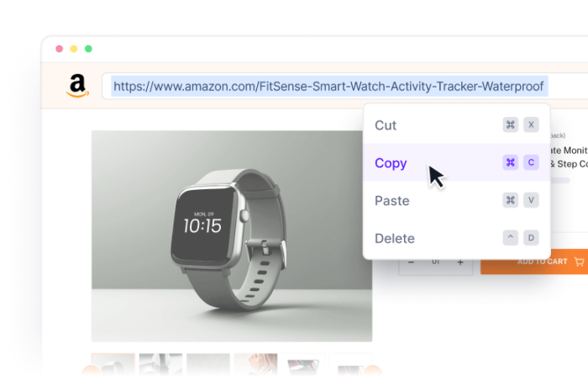
Task: Click the Command key icon beside Copy
Action: pyautogui.click(x=511, y=162)
